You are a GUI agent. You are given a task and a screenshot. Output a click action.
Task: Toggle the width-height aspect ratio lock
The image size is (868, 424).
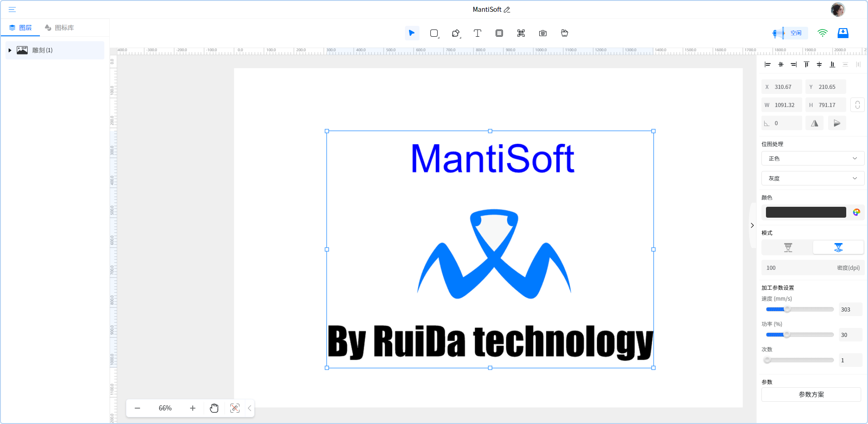[858, 105]
